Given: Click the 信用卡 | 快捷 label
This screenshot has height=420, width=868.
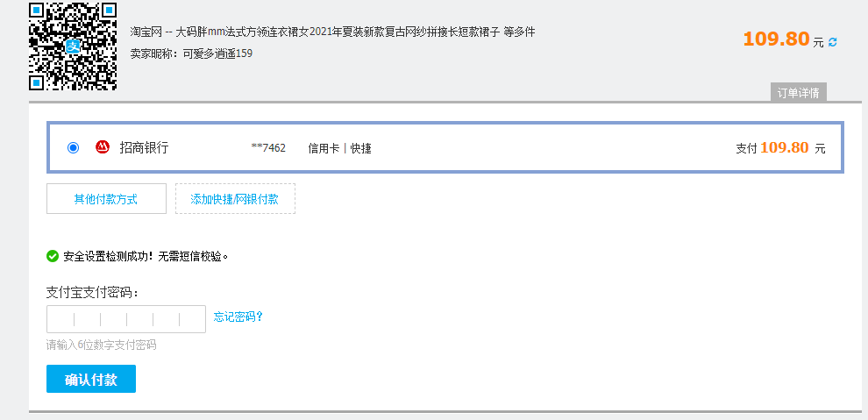Looking at the screenshot, I should pos(339,148).
